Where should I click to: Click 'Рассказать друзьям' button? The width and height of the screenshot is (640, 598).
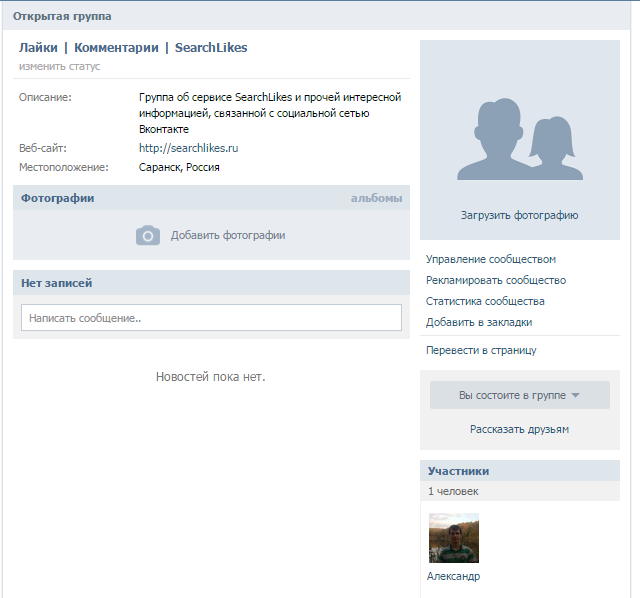coord(519,429)
